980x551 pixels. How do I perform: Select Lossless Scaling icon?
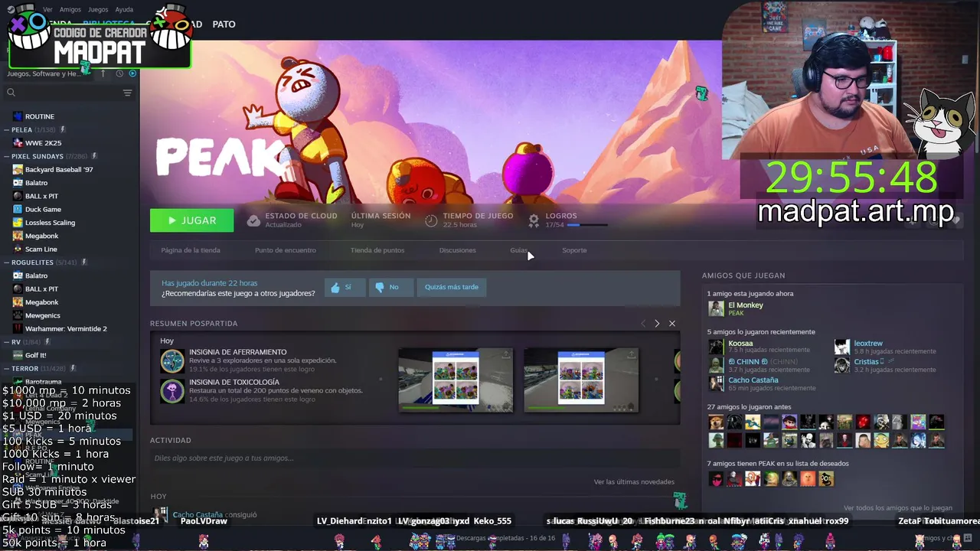18,223
